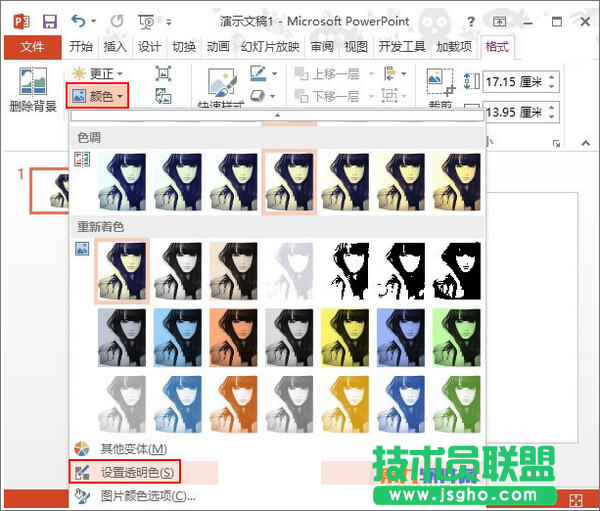600x511 pixels.
Task: Apply the dark green recolor thumbnail
Action: (457, 338)
